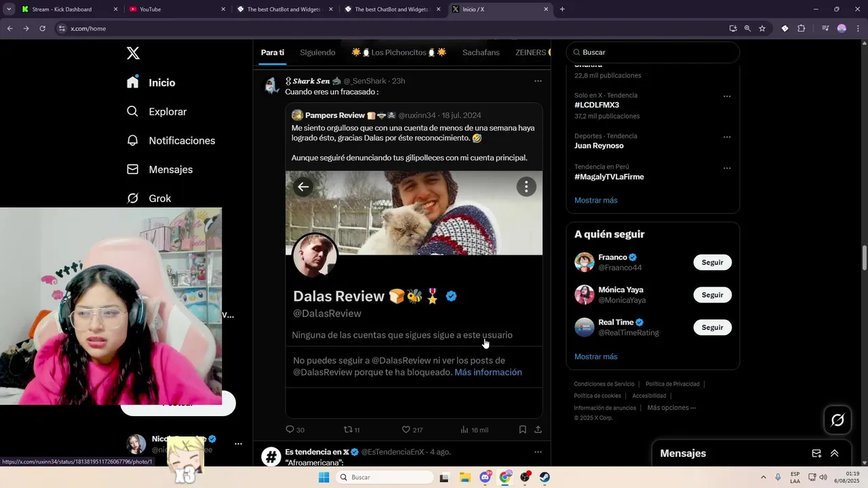The image size is (868, 488).
Task: Reload the page
Action: point(42,28)
